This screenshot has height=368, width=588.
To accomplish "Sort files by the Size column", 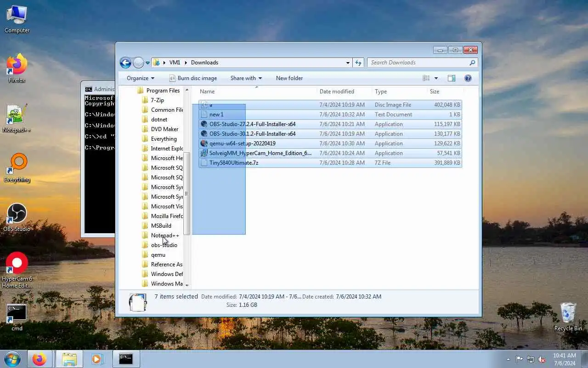I will (x=445, y=92).
